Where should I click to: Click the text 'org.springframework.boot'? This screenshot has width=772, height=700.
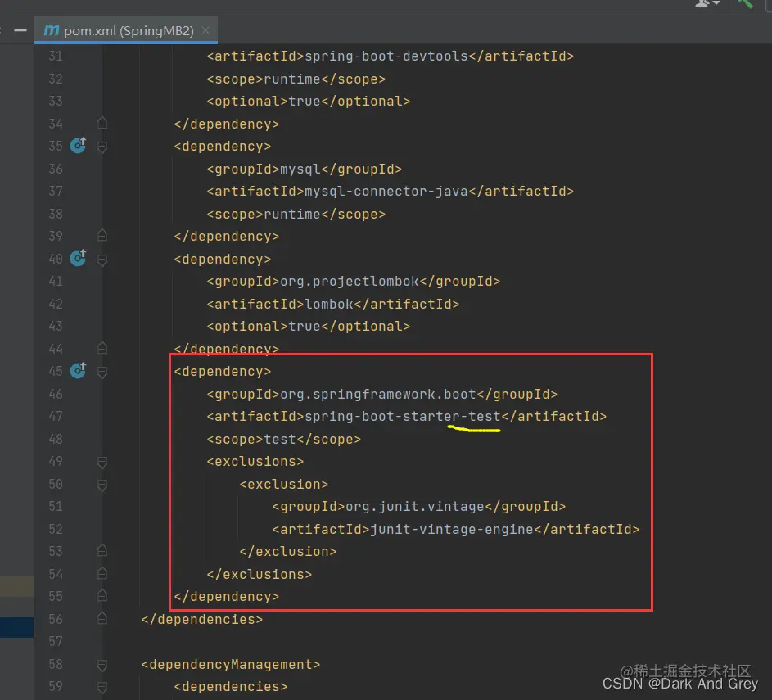coord(378,394)
